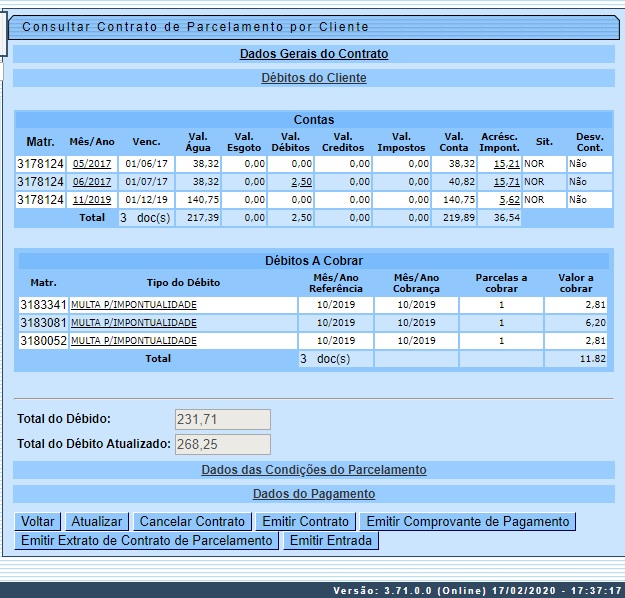Click the 5,62 acréscimo link
This screenshot has height=598, width=625.
coord(508,200)
